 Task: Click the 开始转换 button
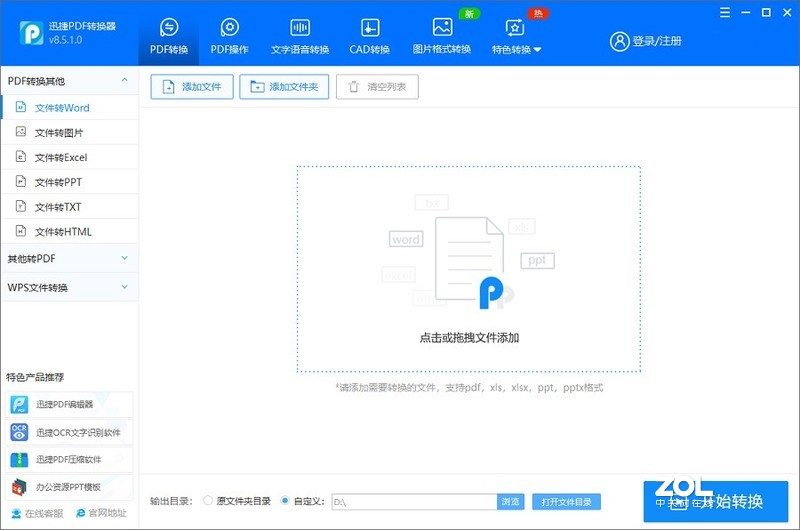pos(716,501)
